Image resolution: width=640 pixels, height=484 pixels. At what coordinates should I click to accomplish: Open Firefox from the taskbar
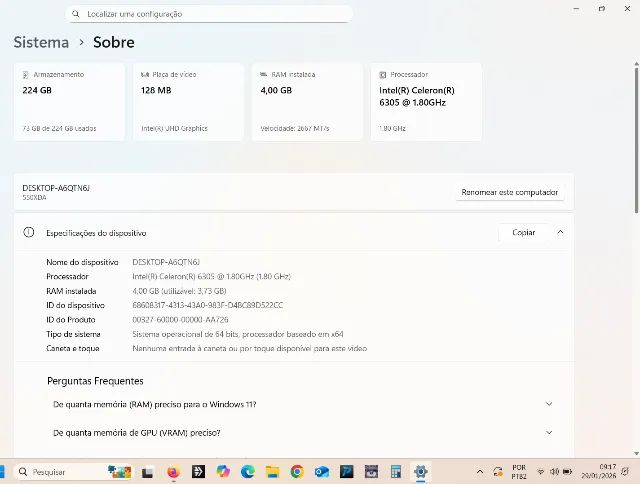pyautogui.click(x=173, y=472)
